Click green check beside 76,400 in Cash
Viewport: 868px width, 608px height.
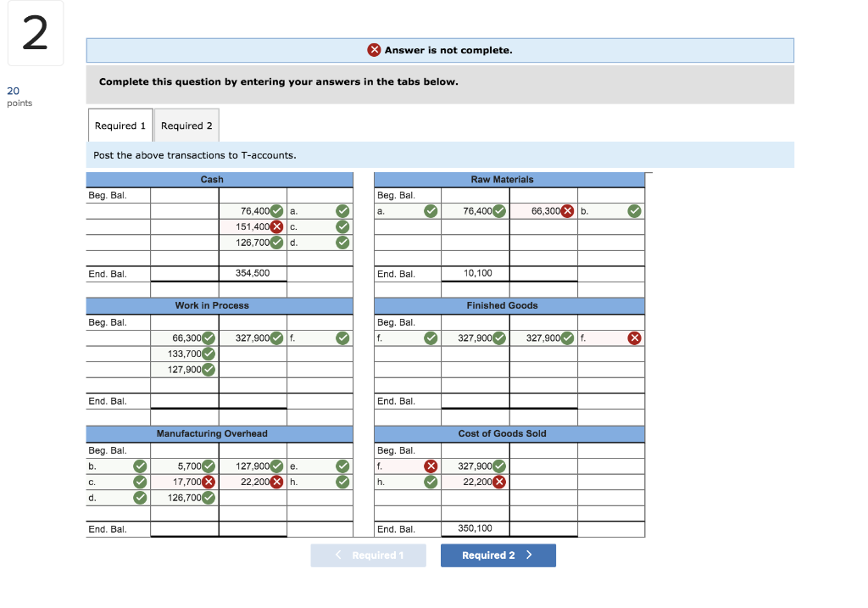(x=277, y=211)
